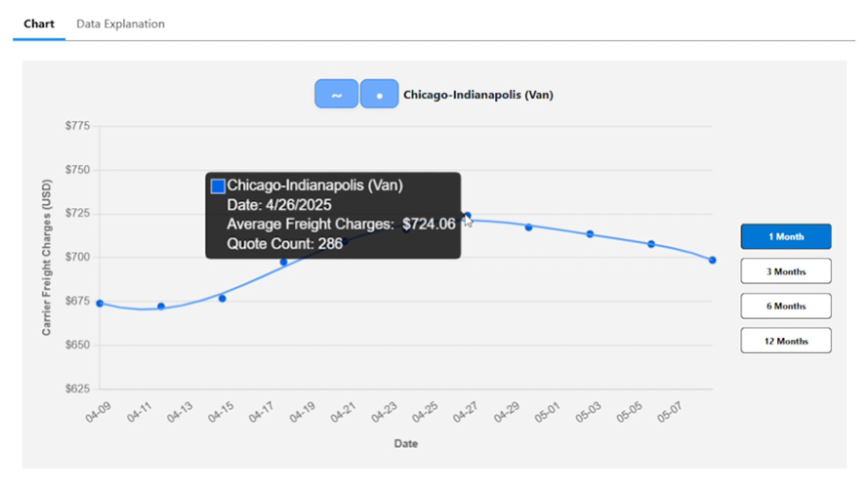Choose the 3 Months time range
Image resolution: width=868 pixels, height=493 pixels.
pyautogui.click(x=786, y=271)
